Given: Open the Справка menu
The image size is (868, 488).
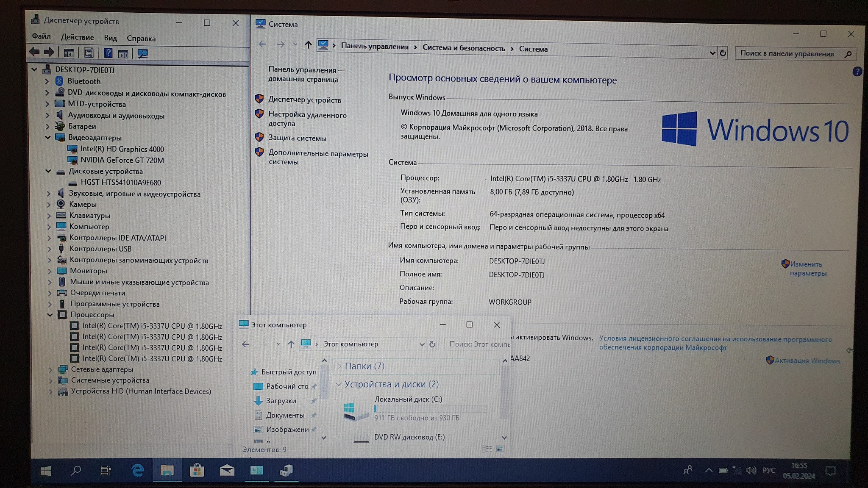Looking at the screenshot, I should tap(141, 39).
